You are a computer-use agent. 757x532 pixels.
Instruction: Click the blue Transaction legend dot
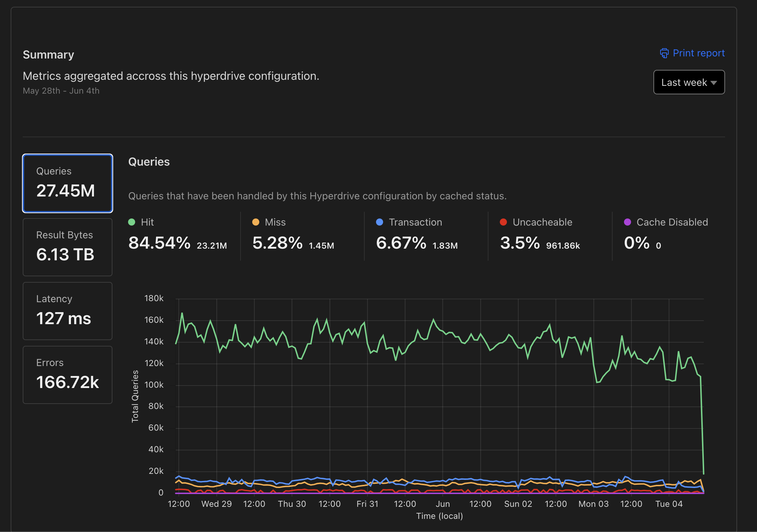point(379,222)
